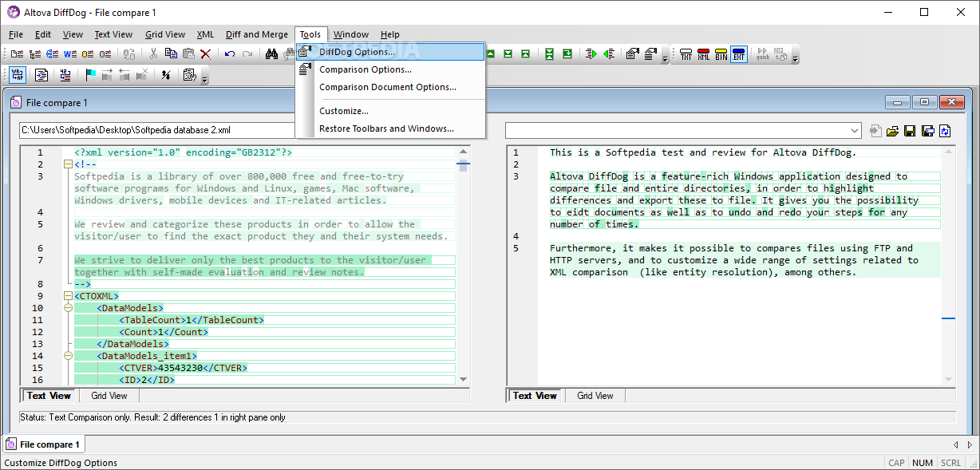This screenshot has height=470, width=980.
Task: Select Comparison Options menu entry
Action: click(390, 69)
